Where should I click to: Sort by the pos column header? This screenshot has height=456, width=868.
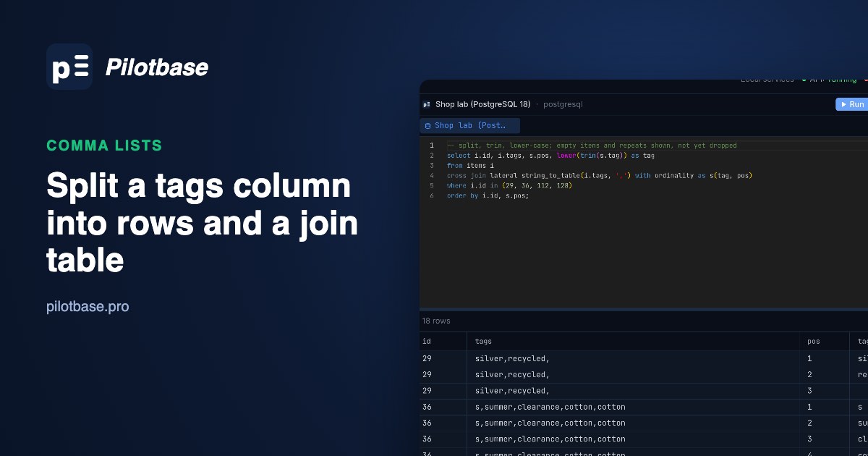point(825,341)
